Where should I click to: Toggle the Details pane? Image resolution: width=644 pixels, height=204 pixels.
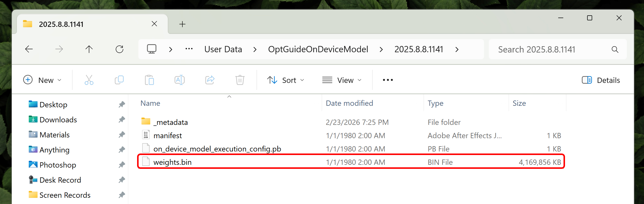601,80
